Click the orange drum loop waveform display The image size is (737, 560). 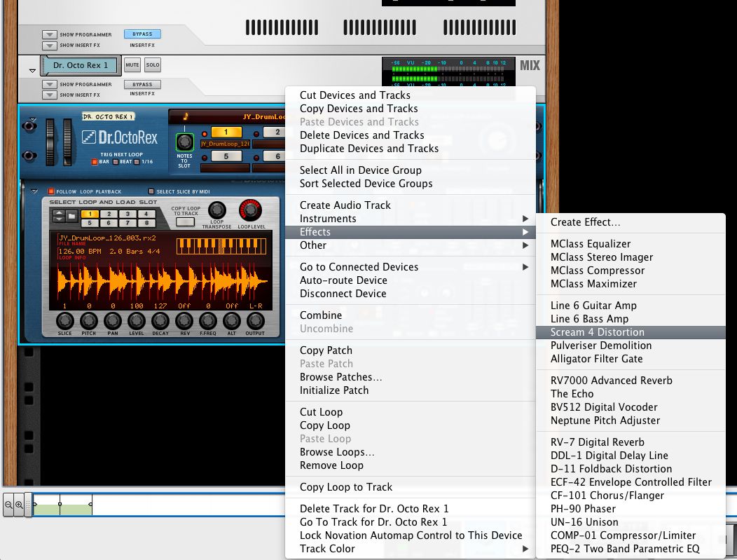162,282
